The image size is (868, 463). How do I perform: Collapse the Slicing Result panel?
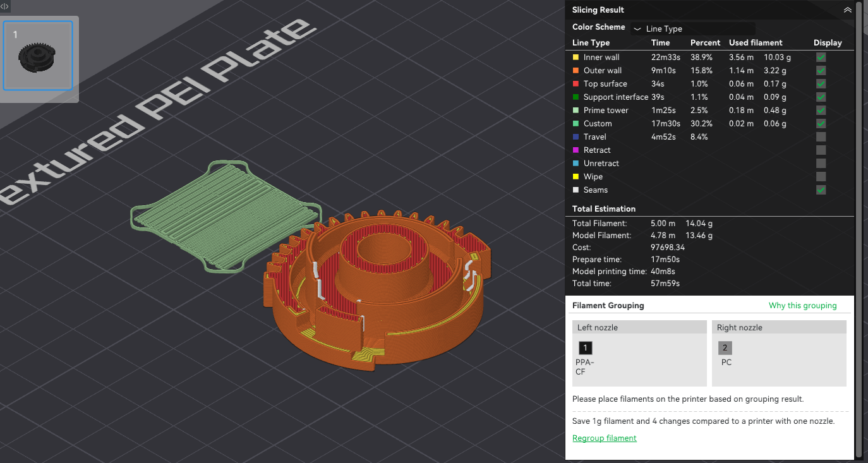click(x=847, y=10)
